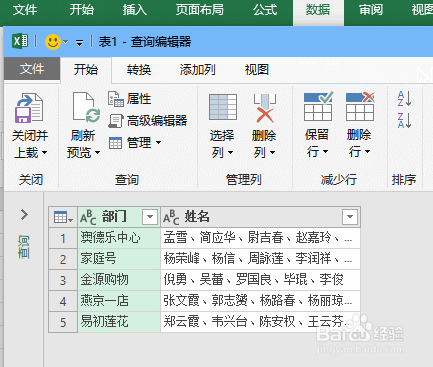Click the cell 澳德乐中心
The height and width of the screenshot is (367, 433).
[119, 238]
